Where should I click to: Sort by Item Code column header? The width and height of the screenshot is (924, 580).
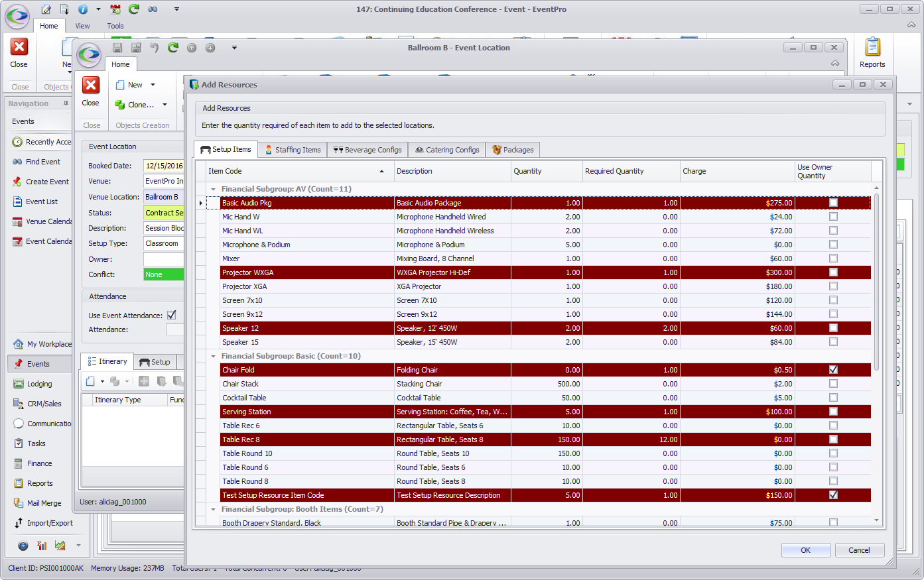point(300,171)
